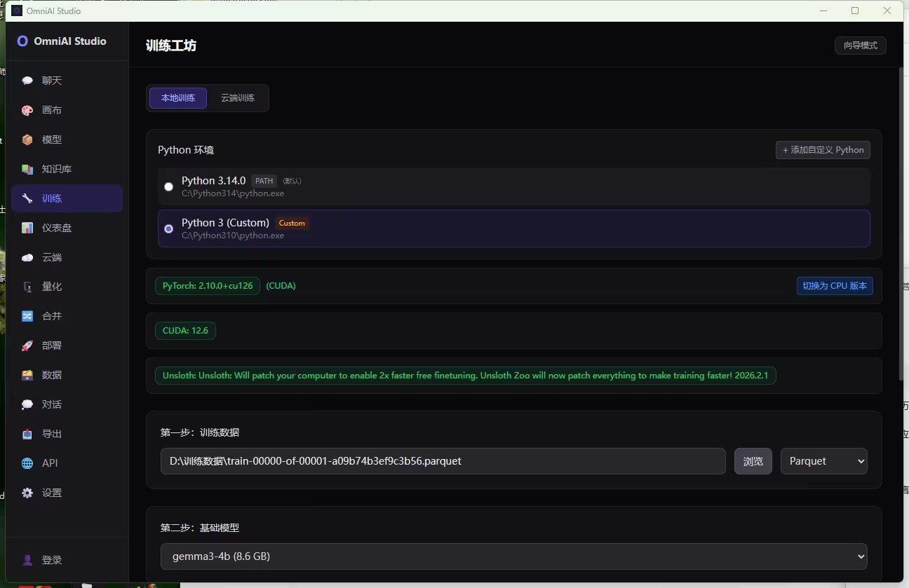Viewport: 909px width, 588px height.
Task: Toggle 切换为 CPU 版本 button
Action: (x=835, y=286)
